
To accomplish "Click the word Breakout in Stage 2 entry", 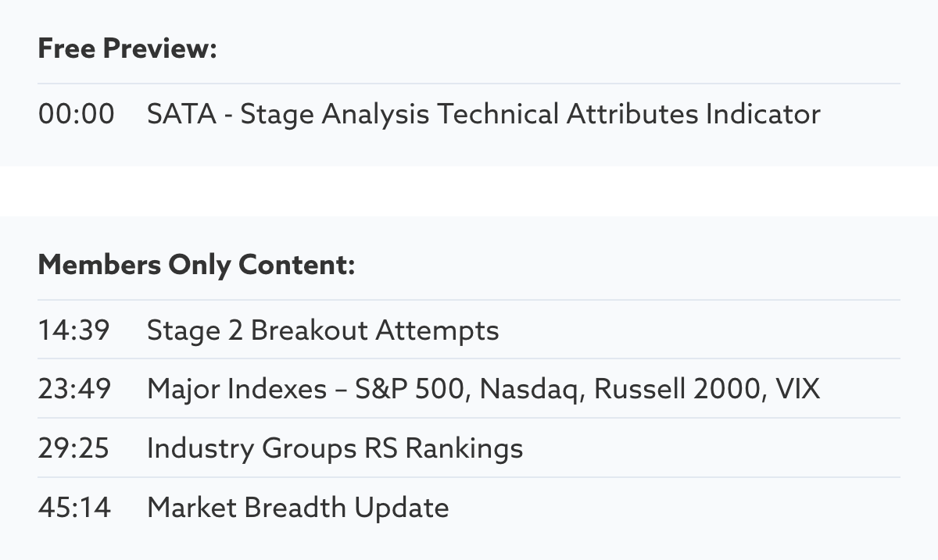I will point(309,330).
